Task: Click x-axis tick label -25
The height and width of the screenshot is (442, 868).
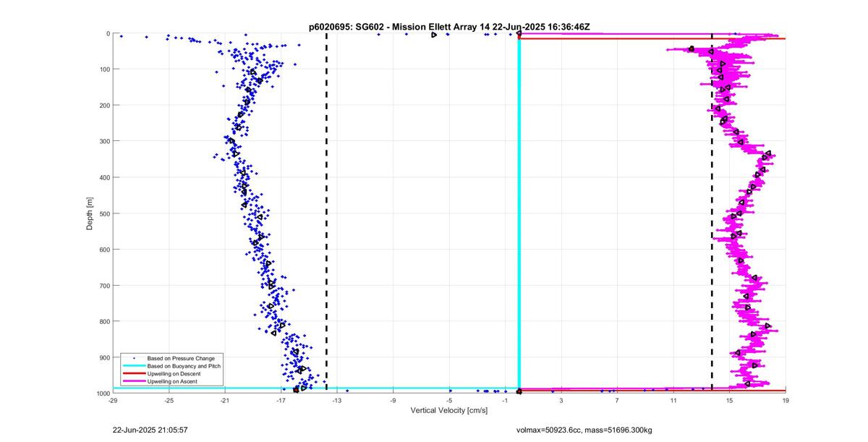Action: [169, 400]
